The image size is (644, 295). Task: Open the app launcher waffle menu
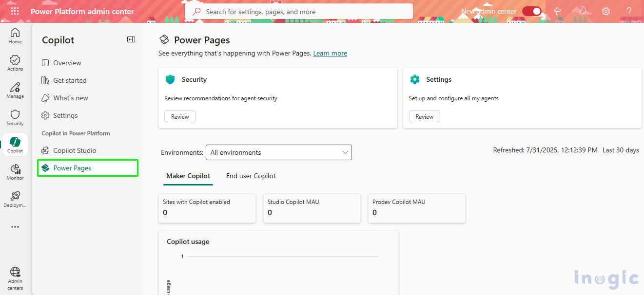(x=15, y=11)
